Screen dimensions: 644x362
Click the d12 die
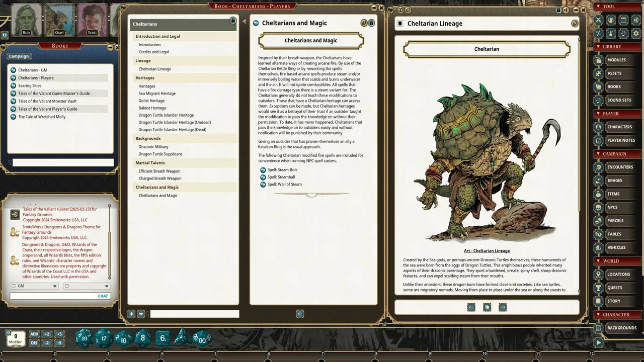[x=104, y=338]
